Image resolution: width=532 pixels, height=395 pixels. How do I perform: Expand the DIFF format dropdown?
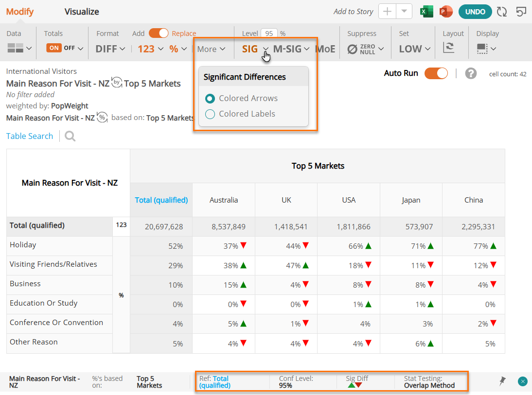pos(110,49)
